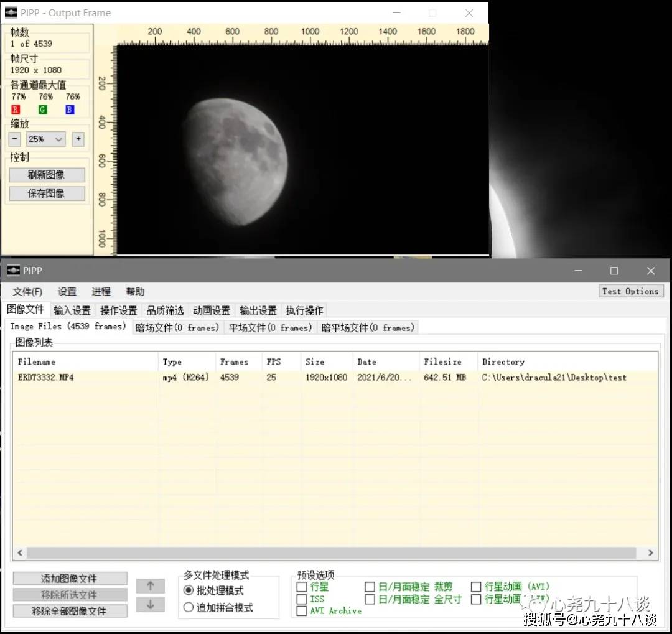Sort the list by Filename column header
Viewport: 672px width, 634px height.
pos(86,362)
